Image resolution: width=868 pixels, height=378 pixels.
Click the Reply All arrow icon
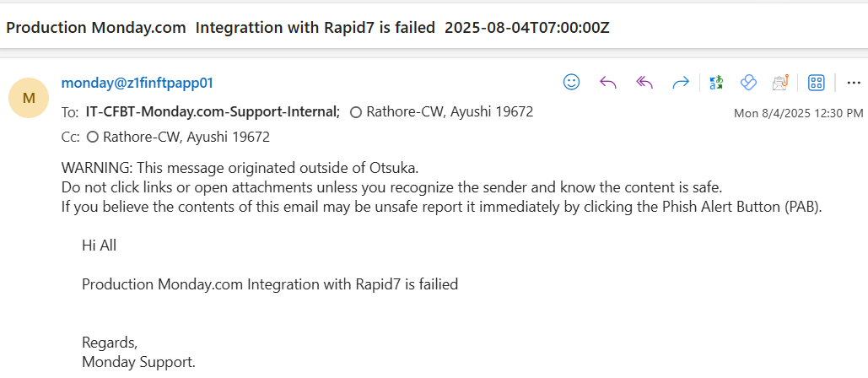click(644, 82)
